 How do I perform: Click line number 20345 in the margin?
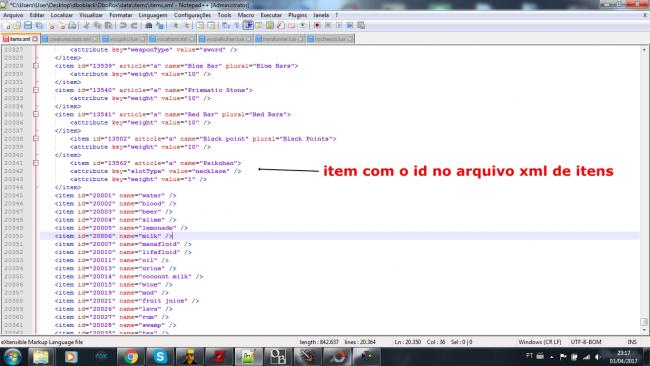point(14,195)
